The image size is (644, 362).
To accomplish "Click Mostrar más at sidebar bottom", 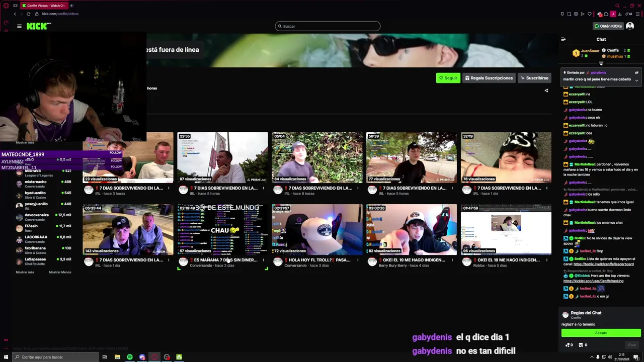I will (x=25, y=272).
